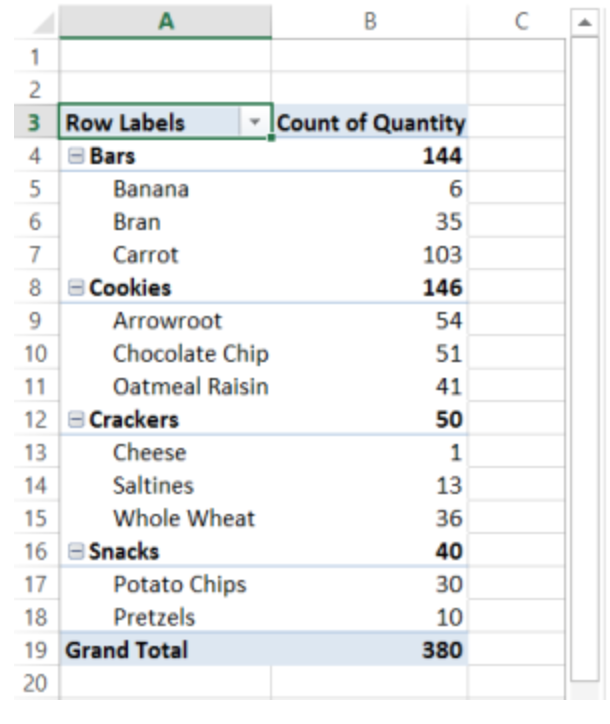
Task: Select the Count of Quantity header cell
Action: (370, 123)
